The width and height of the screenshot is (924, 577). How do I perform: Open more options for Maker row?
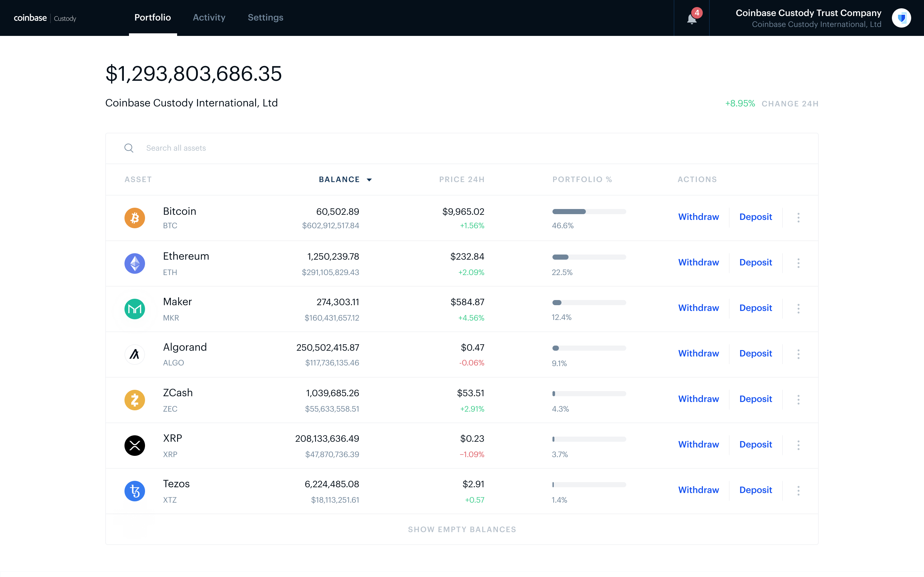pos(798,309)
